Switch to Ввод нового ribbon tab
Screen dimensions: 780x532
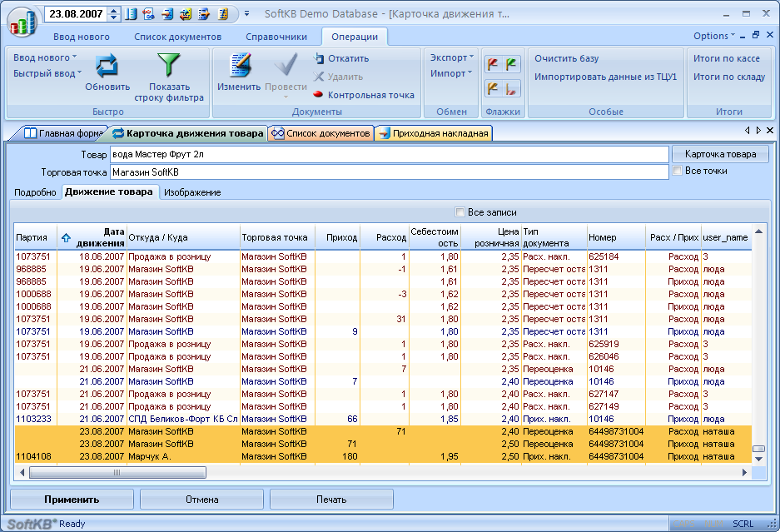click(x=82, y=37)
